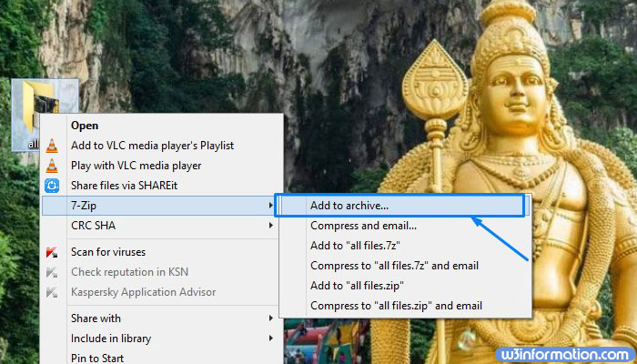Open the CRC SHA submenu entry
This screenshot has height=364, width=637.
pyautogui.click(x=159, y=226)
